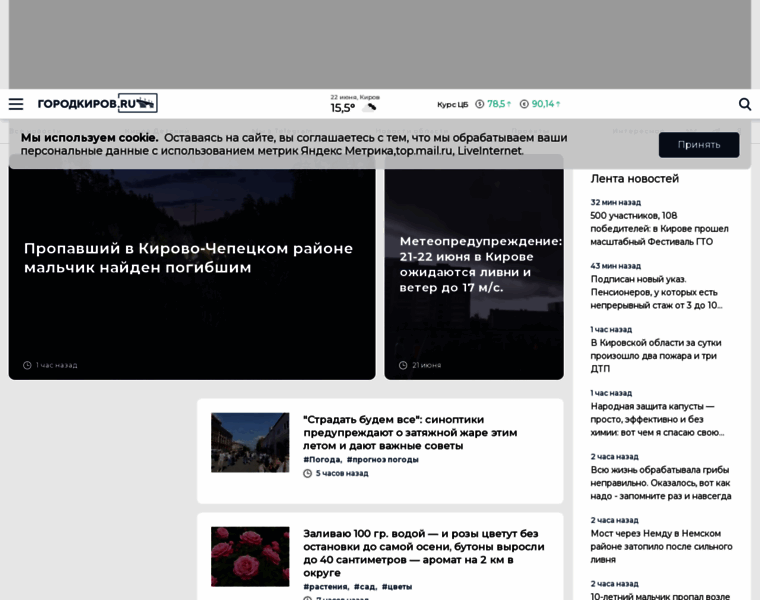Click the ГородКиров.RU logo

tap(97, 103)
